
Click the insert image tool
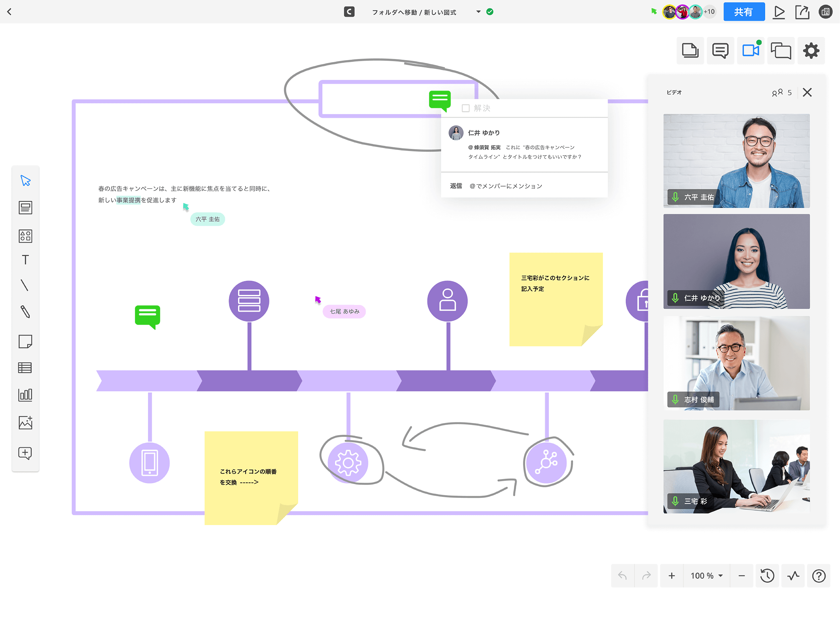click(25, 422)
